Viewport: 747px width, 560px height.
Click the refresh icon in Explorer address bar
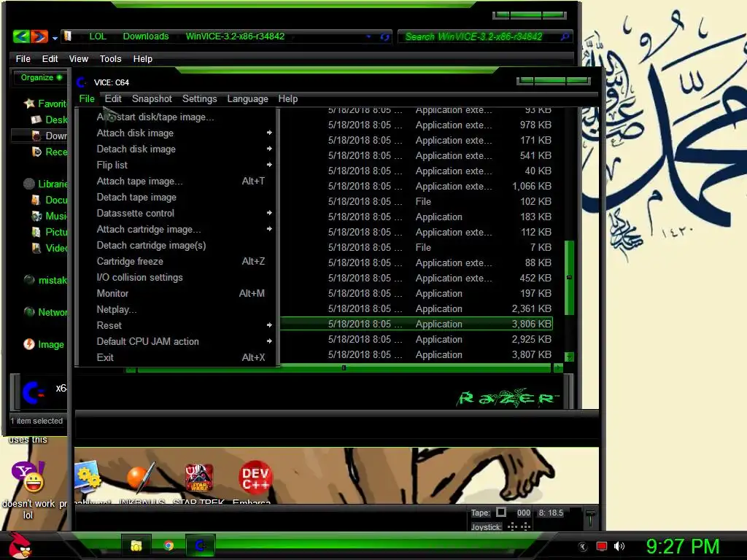(384, 36)
